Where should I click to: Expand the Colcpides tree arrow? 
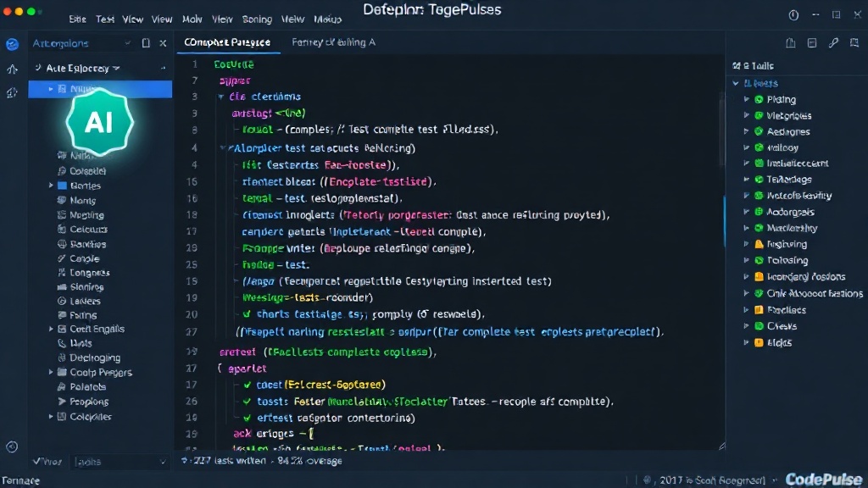(x=51, y=417)
